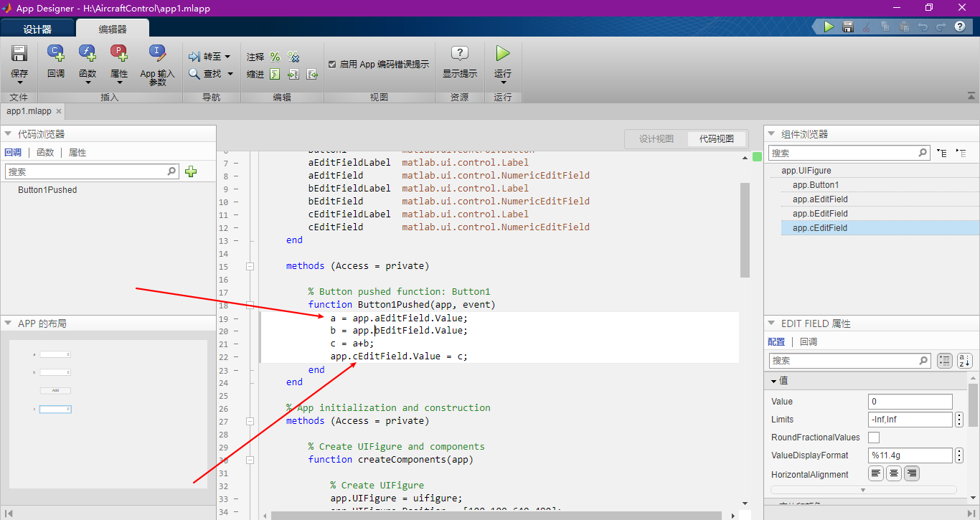Click the decrease indent icon

(311, 75)
